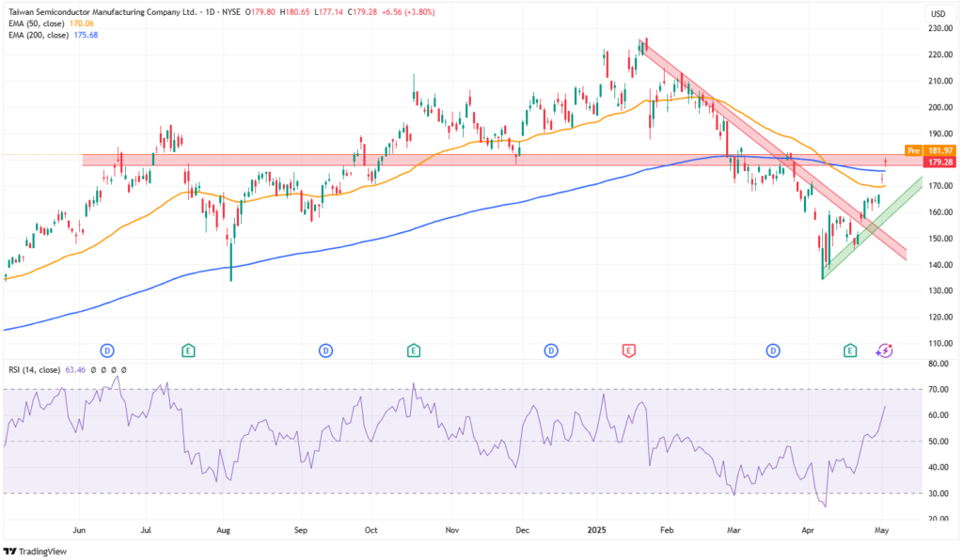The width and height of the screenshot is (963, 560).
Task: Select the EMA (200, close) indicator legend
Action: tap(38, 35)
